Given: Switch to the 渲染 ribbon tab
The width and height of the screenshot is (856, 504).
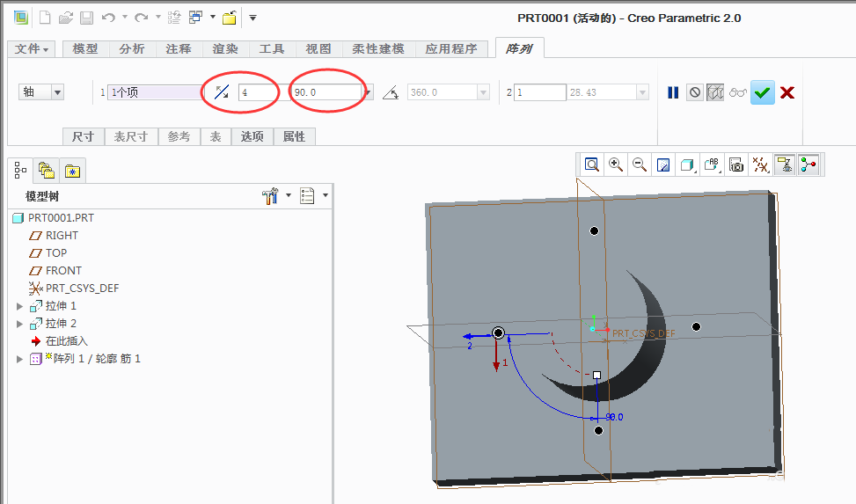Looking at the screenshot, I should point(225,49).
